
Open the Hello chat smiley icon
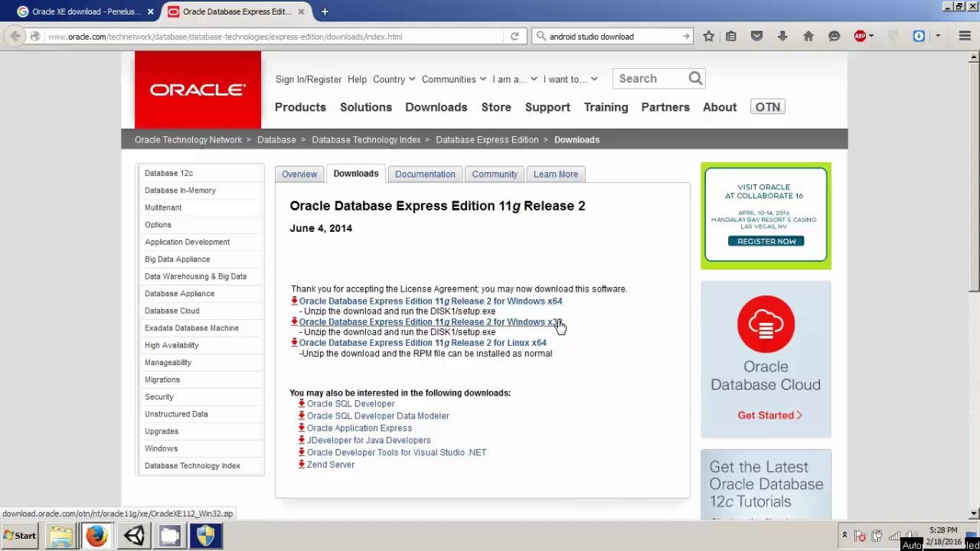835,36
